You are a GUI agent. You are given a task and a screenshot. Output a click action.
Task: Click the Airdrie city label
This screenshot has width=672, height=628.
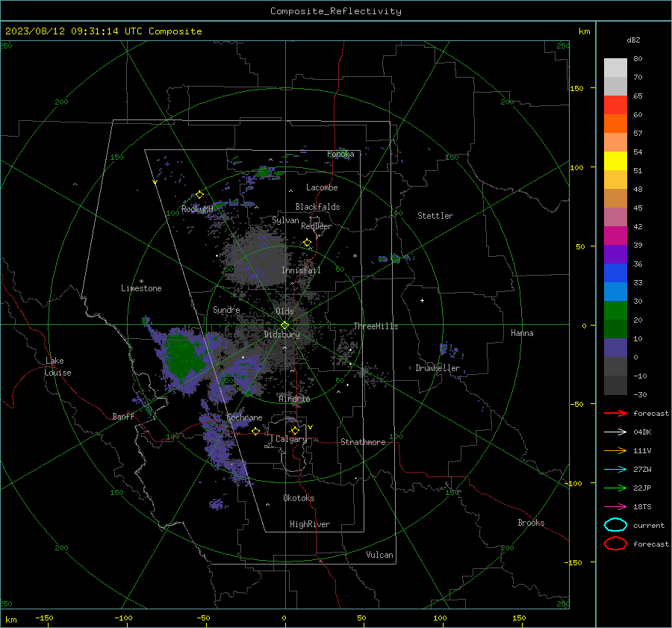[x=294, y=399]
